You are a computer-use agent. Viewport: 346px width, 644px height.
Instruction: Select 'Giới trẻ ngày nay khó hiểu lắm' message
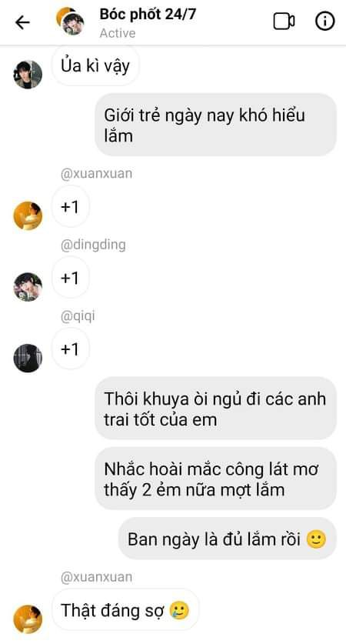(x=215, y=125)
